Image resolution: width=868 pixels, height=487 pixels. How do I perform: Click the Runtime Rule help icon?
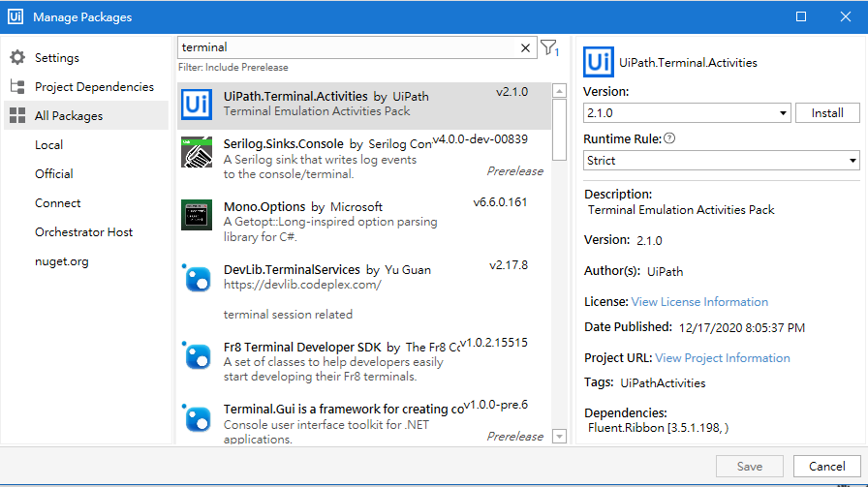[669, 138]
